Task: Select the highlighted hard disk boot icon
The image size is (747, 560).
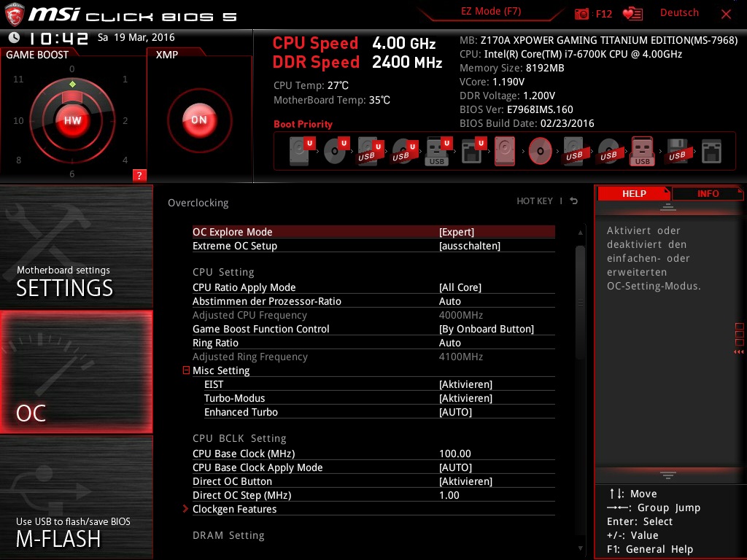Action: pyautogui.click(x=505, y=151)
